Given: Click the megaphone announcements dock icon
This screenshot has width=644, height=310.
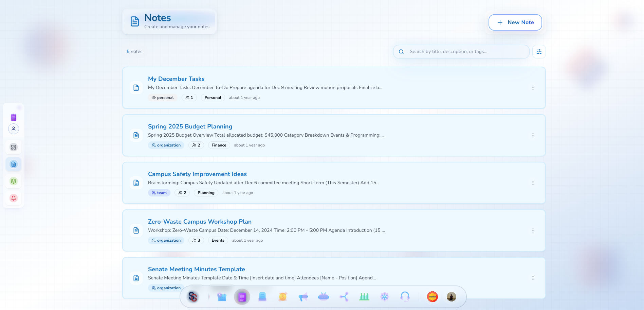Looking at the screenshot, I should tap(303, 297).
